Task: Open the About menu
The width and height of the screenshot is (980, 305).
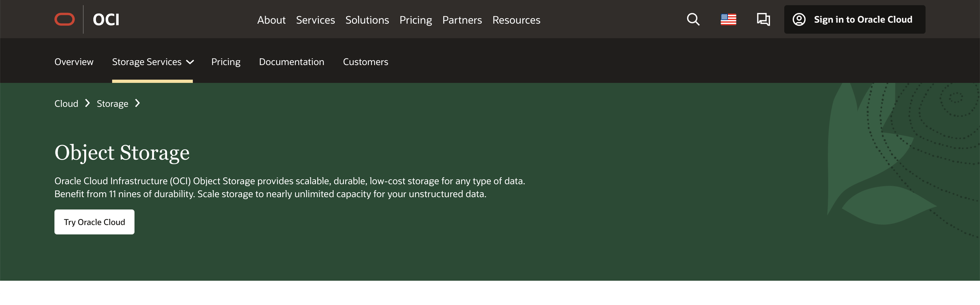Action: (271, 20)
